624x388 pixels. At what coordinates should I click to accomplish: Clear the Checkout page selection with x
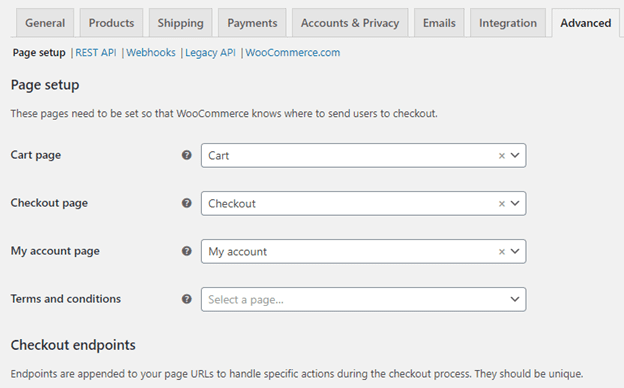[502, 204]
